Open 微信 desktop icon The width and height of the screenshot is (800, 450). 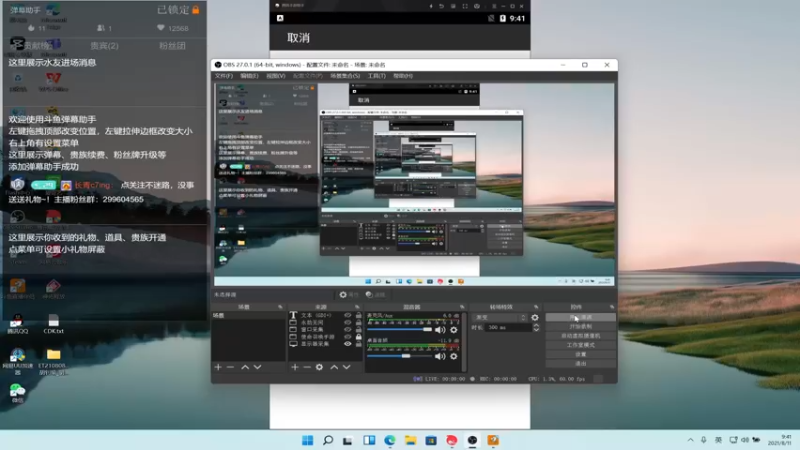(x=17, y=393)
